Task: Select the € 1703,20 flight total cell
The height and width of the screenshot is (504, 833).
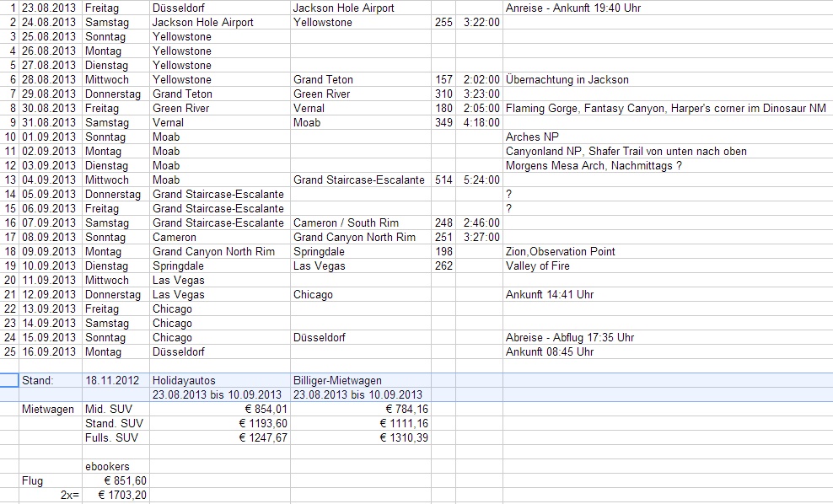Action: click(122, 495)
